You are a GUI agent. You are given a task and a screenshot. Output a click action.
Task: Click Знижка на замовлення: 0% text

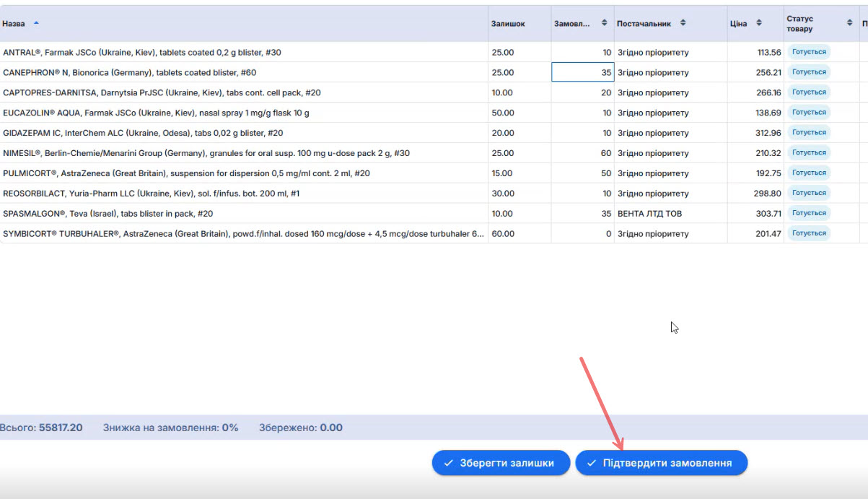click(x=171, y=428)
